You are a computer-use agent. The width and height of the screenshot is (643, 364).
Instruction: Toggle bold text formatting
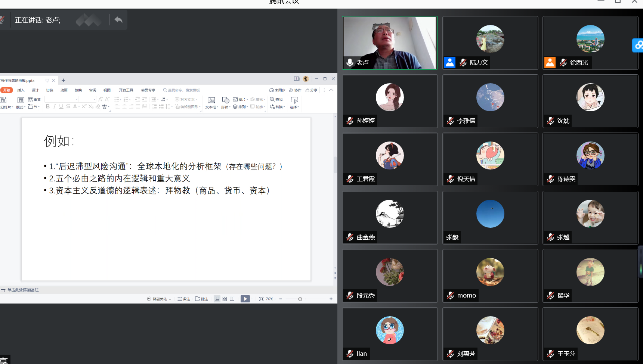point(48,106)
